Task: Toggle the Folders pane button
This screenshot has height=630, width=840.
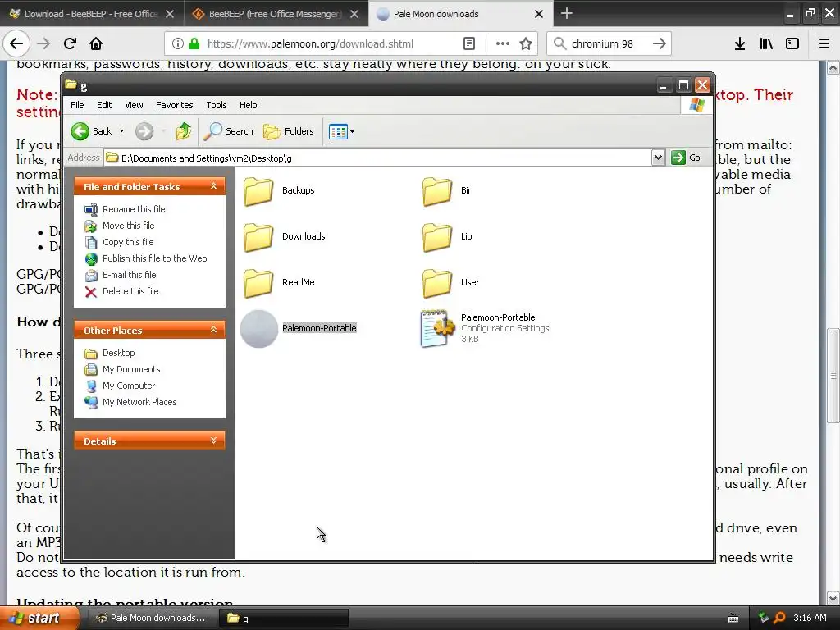Action: click(289, 131)
